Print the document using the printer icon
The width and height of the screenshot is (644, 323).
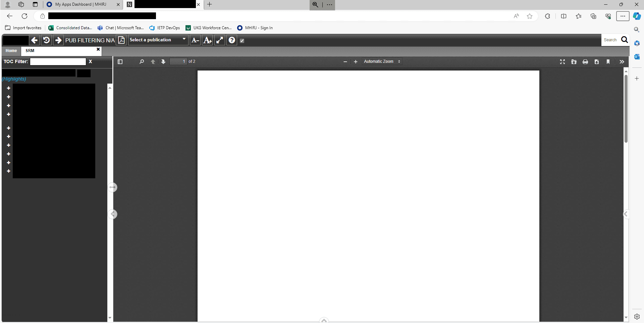click(585, 61)
